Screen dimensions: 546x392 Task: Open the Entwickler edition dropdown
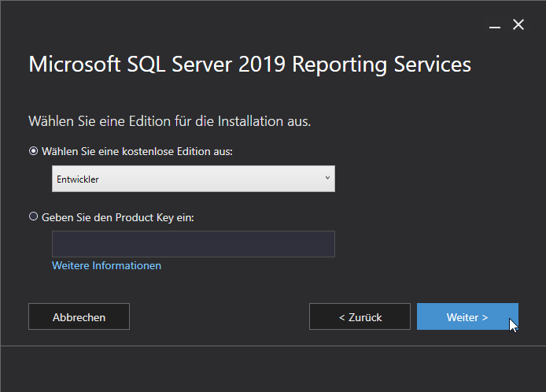193,179
